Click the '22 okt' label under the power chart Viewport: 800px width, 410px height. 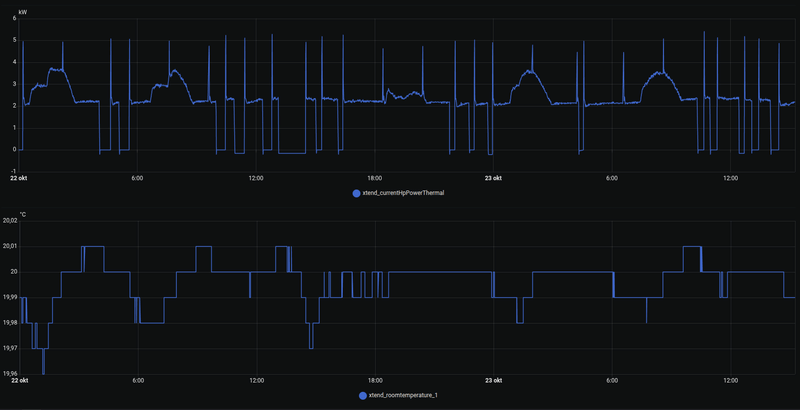tap(19, 178)
